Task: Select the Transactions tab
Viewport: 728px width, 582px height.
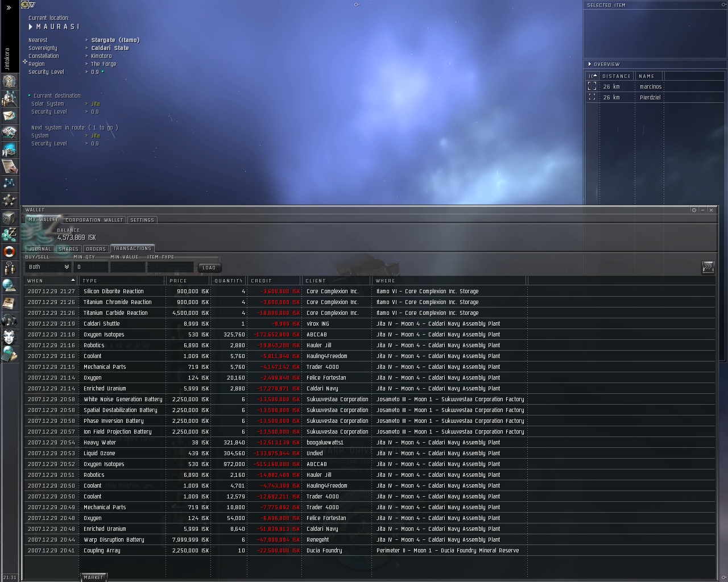Action: 132,248
